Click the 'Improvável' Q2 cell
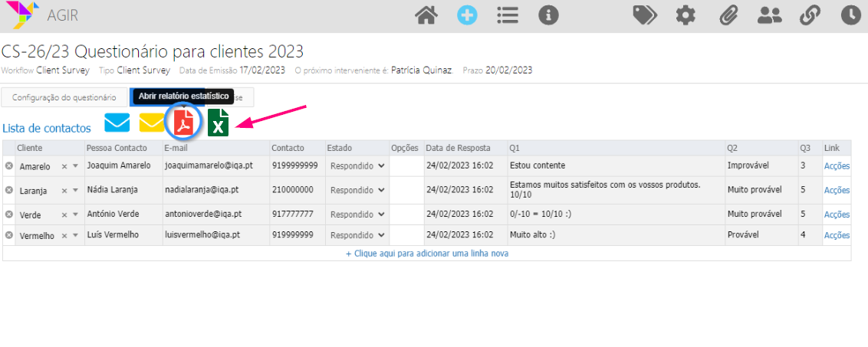 (761, 166)
